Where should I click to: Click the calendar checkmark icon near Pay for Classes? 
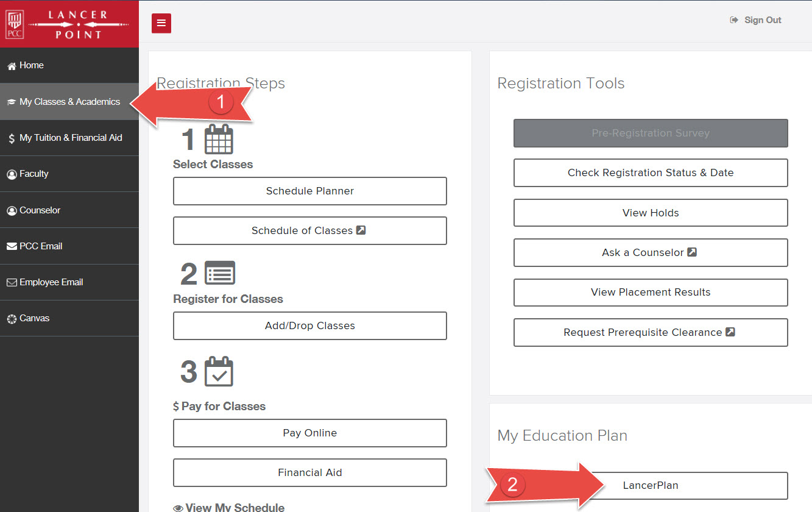coord(219,372)
